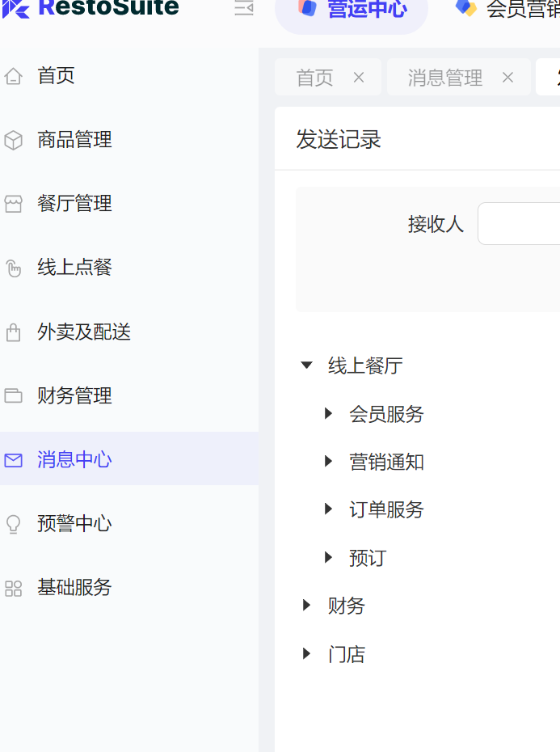The height and width of the screenshot is (752, 560).
Task: Click the lightbulb icon beside 预警中心
Action: (13, 524)
